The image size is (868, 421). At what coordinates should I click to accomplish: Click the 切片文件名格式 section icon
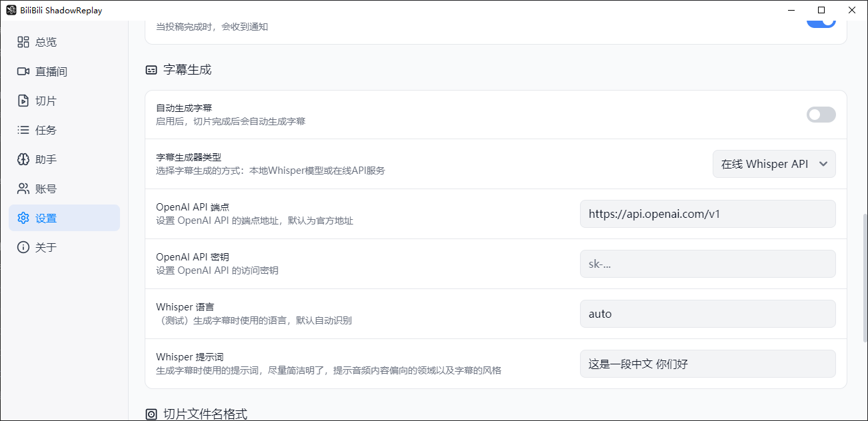151,414
